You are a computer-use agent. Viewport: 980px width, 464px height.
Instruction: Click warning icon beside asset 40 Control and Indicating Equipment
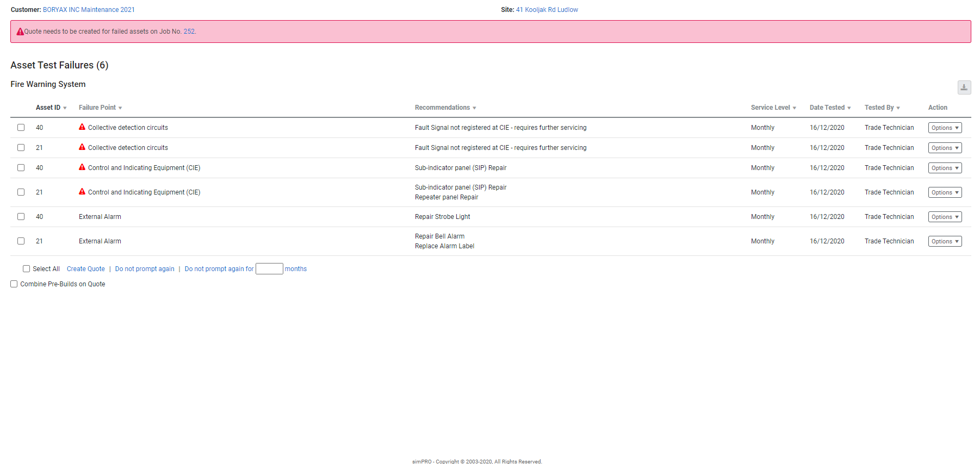pos(82,167)
